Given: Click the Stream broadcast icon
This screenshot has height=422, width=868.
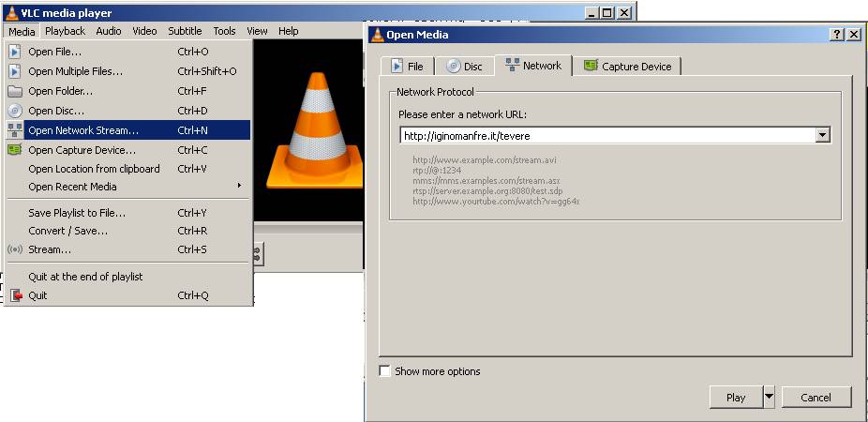Looking at the screenshot, I should point(15,249).
